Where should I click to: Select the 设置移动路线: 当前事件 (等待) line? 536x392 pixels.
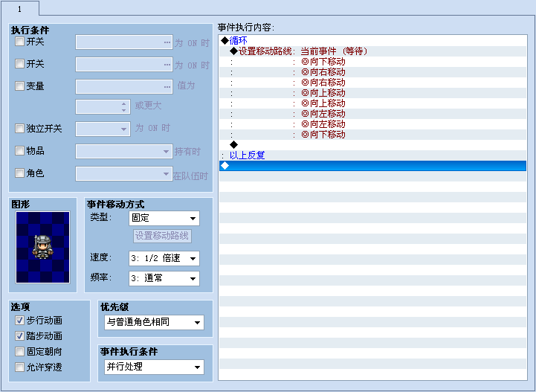(x=372, y=51)
